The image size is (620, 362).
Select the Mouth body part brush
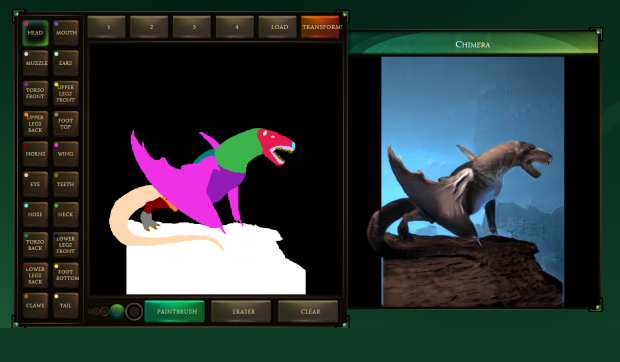tap(66, 33)
